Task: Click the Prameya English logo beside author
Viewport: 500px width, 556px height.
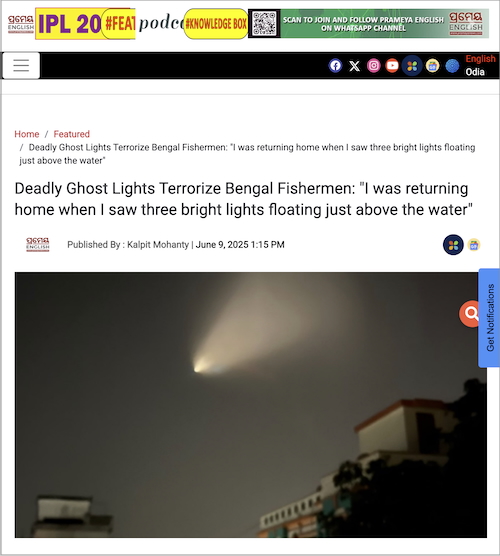Action: [38, 245]
